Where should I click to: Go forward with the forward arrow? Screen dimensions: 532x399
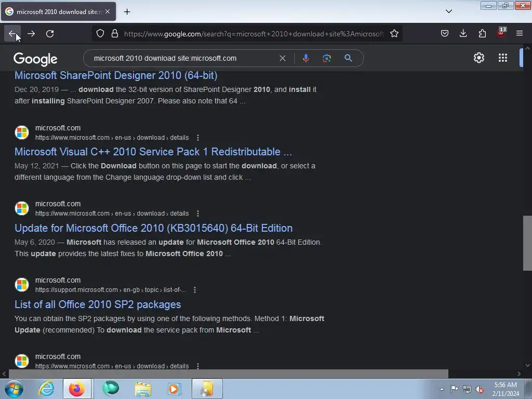(31, 34)
